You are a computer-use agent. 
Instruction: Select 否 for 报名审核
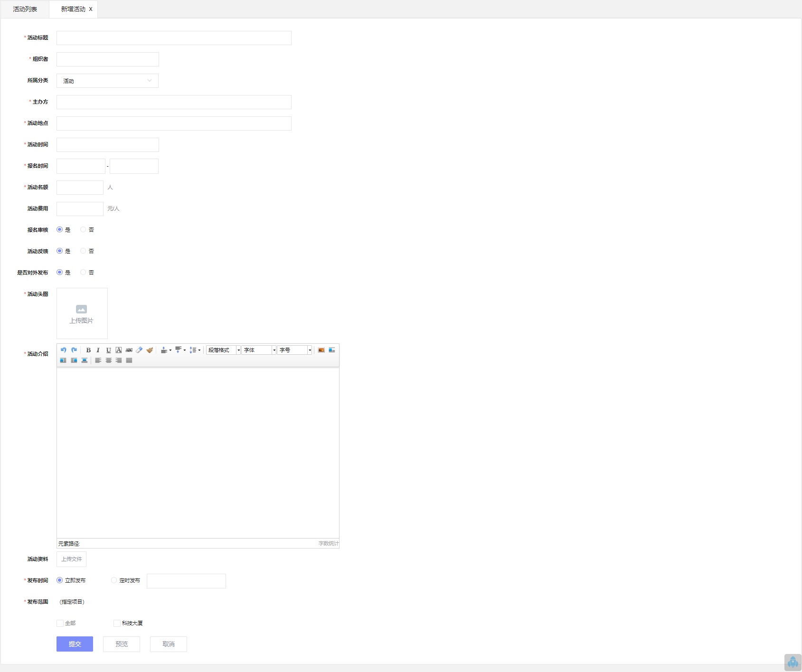83,230
